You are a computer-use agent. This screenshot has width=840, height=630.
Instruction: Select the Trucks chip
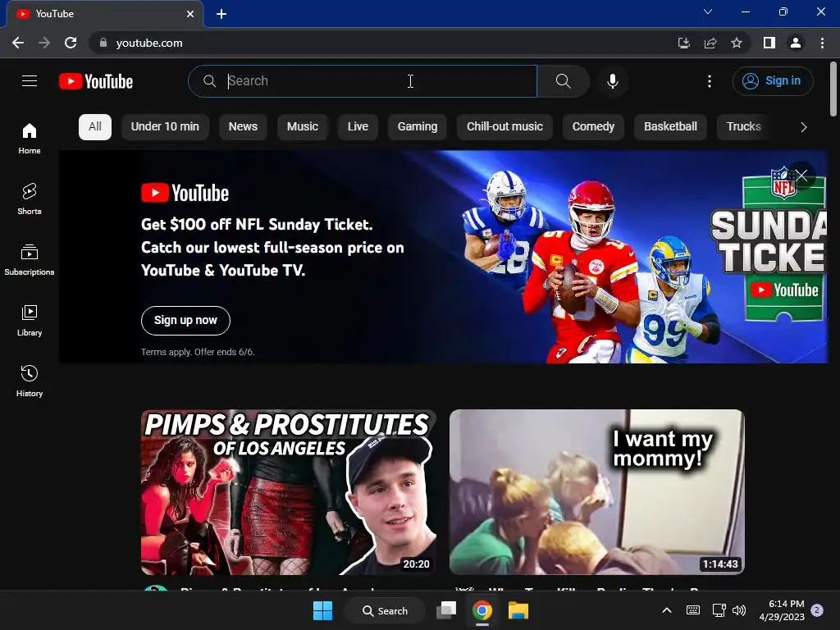coord(743,127)
